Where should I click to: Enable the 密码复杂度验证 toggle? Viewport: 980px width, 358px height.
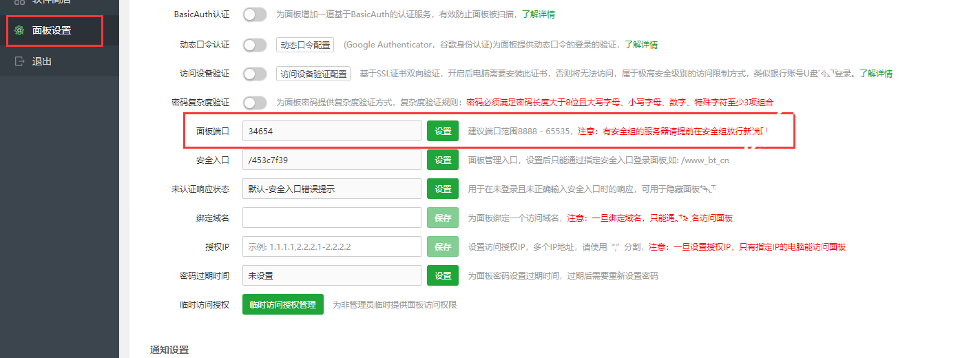[x=254, y=103]
